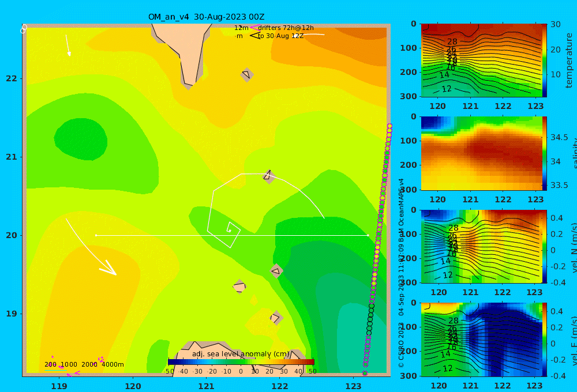Click the island diamond marker near 22N 121.5E
This screenshot has height=392, width=577.
point(246,74)
